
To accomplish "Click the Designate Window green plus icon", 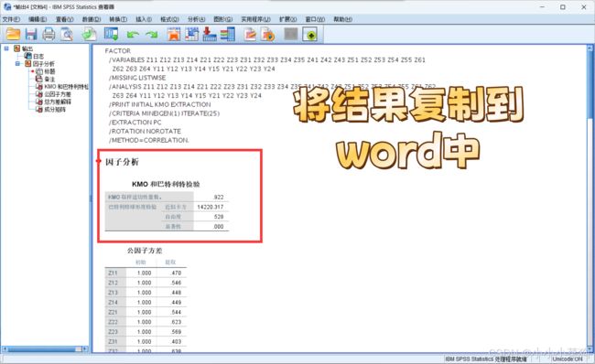I will (310, 35).
